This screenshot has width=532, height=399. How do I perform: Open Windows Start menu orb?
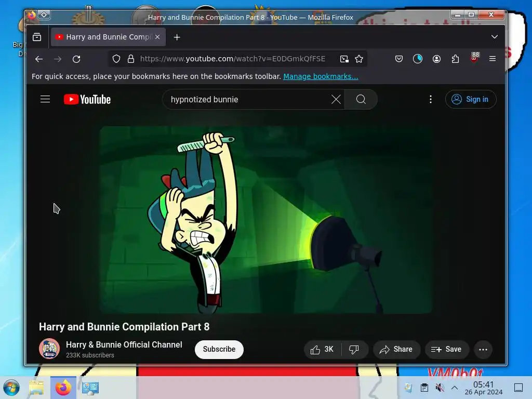point(11,388)
